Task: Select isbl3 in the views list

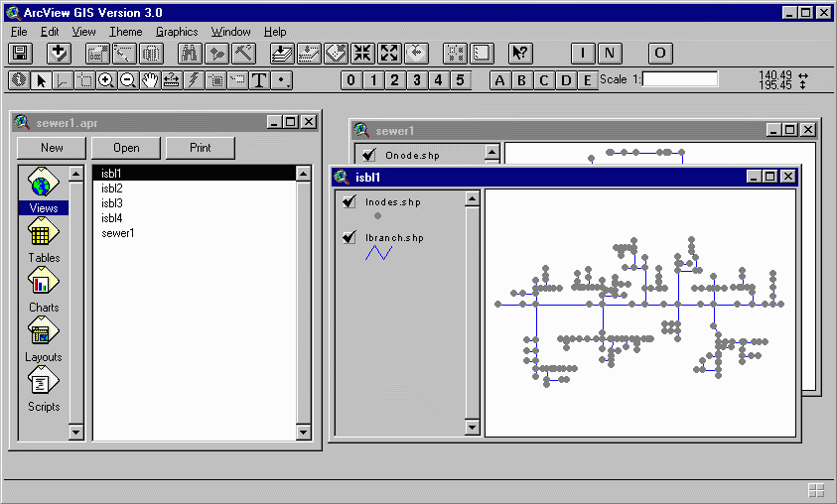Action: coord(112,203)
